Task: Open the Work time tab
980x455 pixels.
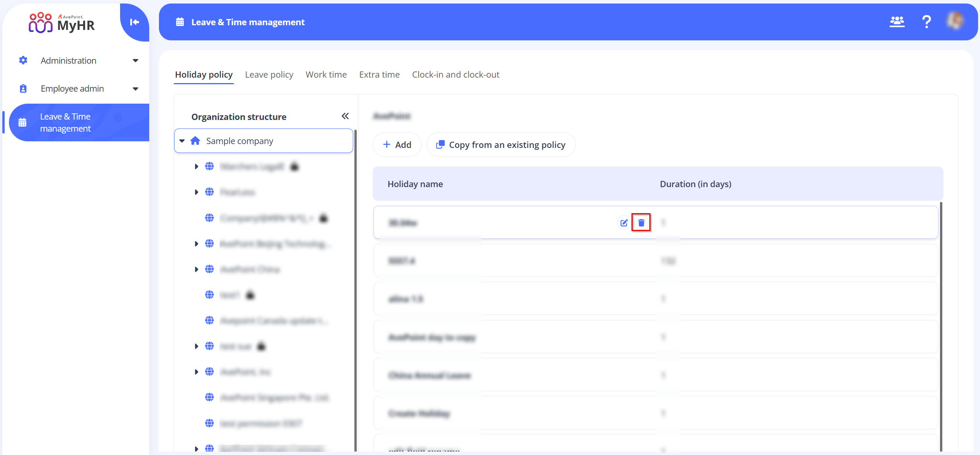Action: (x=326, y=75)
